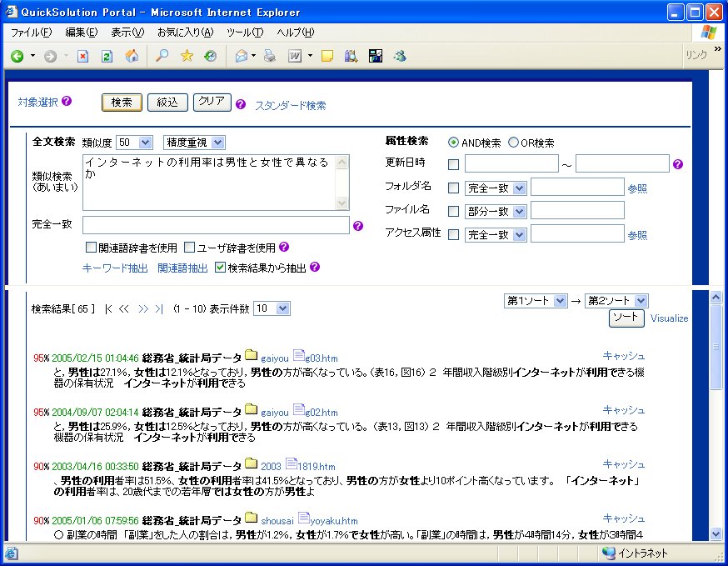Enable the フォルダ名 checkbox
Screen dimensions: 728x566
tap(453, 188)
